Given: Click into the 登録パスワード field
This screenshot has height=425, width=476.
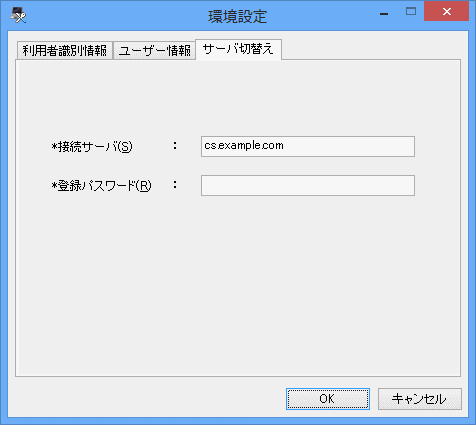Looking at the screenshot, I should click(308, 185).
